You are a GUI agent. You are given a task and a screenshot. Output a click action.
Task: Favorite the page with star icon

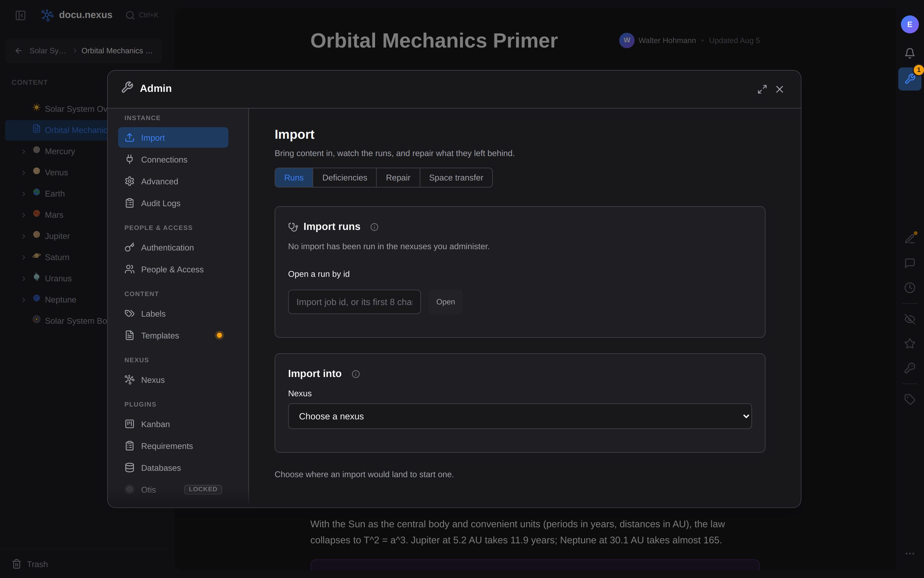[x=910, y=343]
